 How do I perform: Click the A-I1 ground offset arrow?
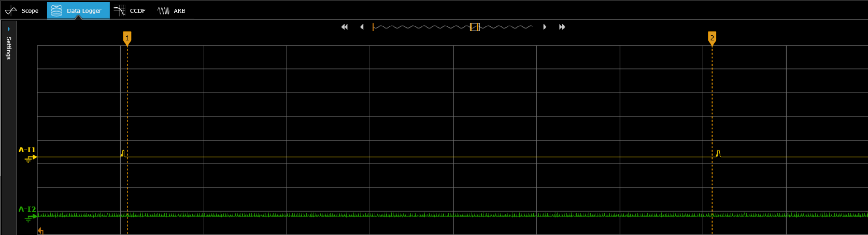(x=31, y=158)
